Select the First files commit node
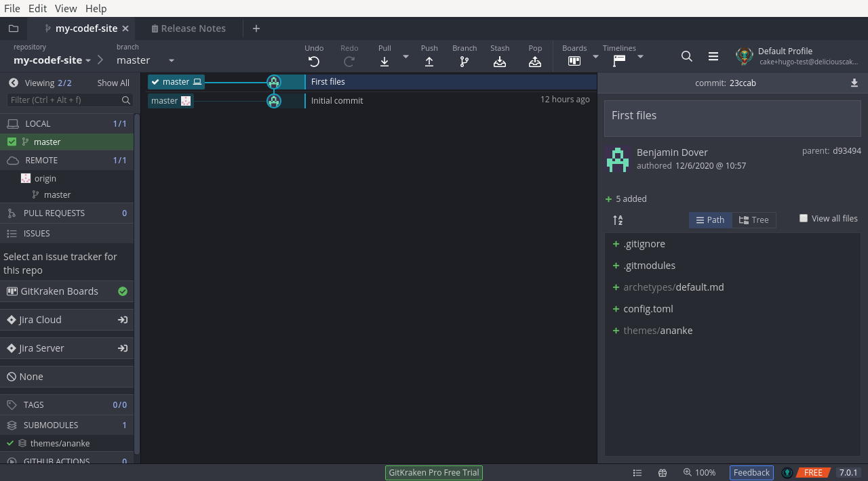This screenshot has height=481, width=868. pyautogui.click(x=274, y=82)
